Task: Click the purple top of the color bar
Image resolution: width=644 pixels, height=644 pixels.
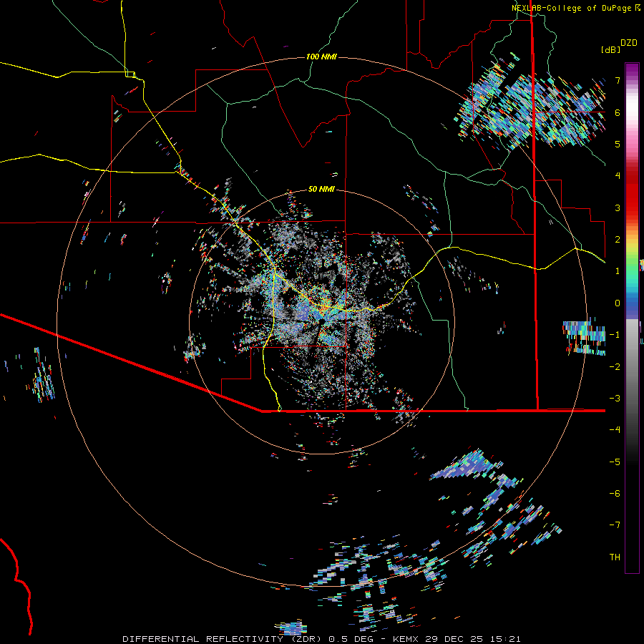Action: (632, 70)
